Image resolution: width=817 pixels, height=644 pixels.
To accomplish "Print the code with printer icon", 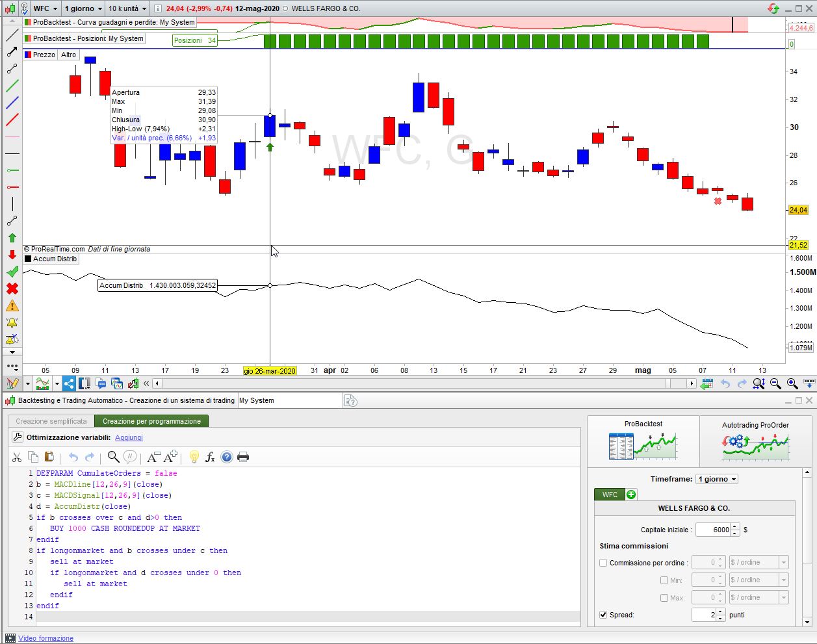I will click(x=243, y=457).
